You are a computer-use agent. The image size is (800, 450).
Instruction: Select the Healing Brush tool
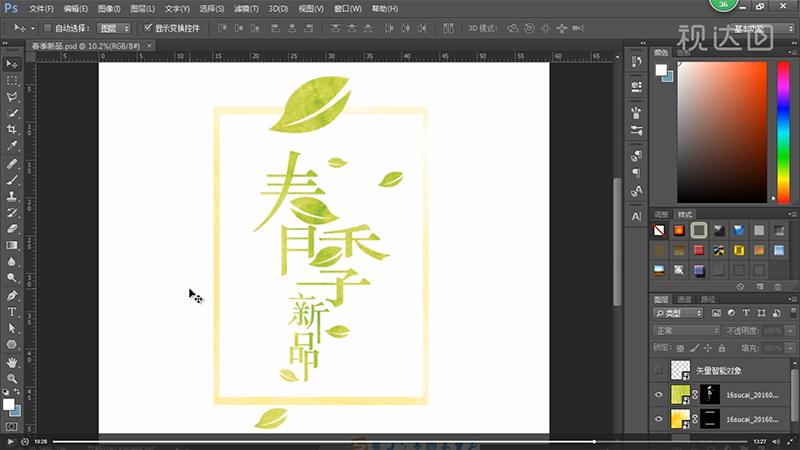pyautogui.click(x=12, y=164)
